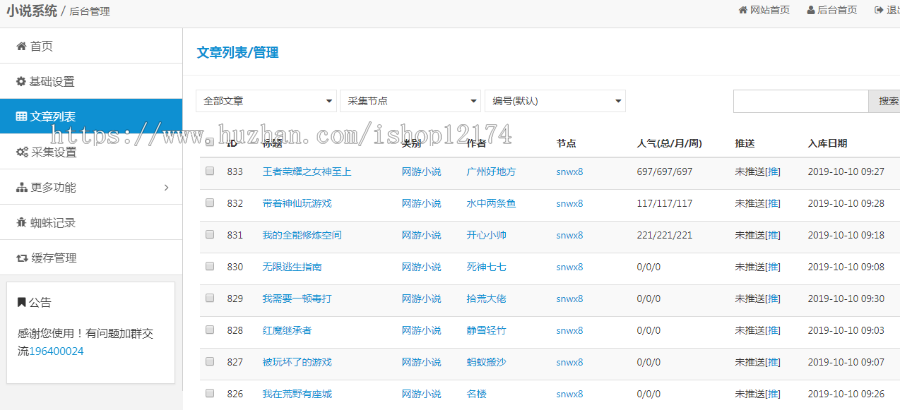Image resolution: width=900 pixels, height=410 pixels.
Task: Click the home icon beside 网站首页 in header
Action: 743,10
